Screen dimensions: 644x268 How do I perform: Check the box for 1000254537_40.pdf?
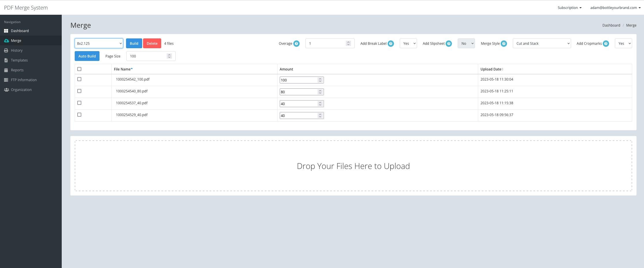click(x=79, y=103)
